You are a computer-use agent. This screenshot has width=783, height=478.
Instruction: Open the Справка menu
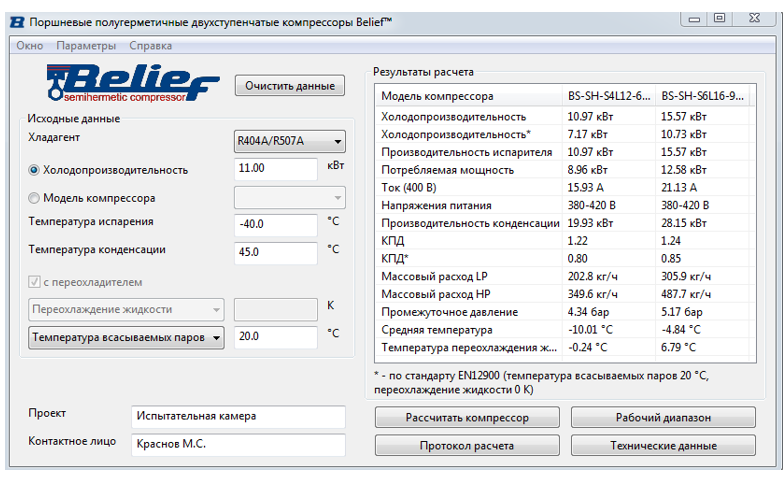[x=150, y=45]
